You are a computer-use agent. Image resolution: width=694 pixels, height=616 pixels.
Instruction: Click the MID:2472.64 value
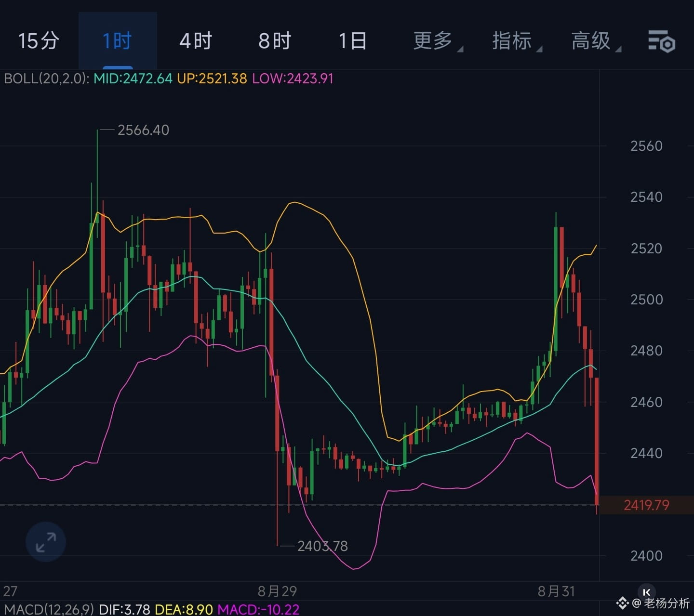coord(133,79)
